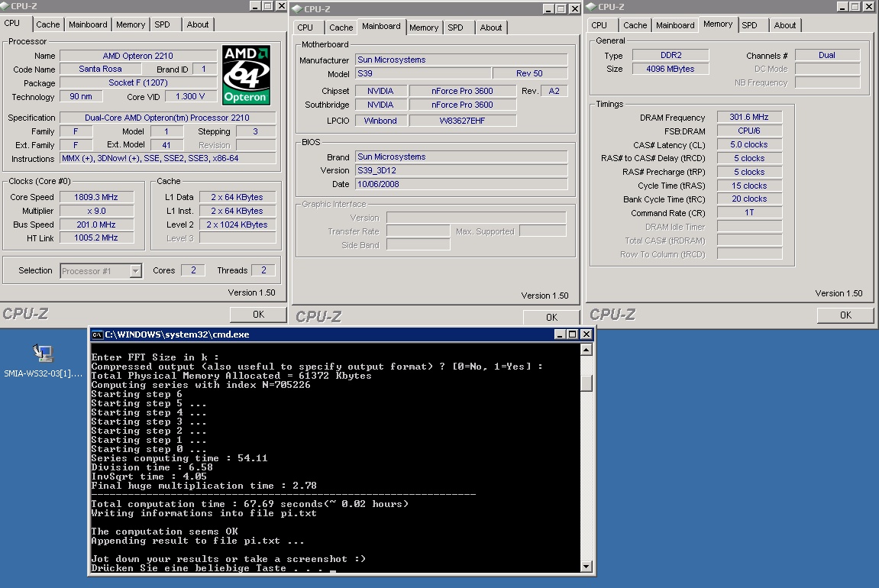Select CPU tab in middle CPU-Z window
This screenshot has width=879, height=588.
[x=305, y=27]
